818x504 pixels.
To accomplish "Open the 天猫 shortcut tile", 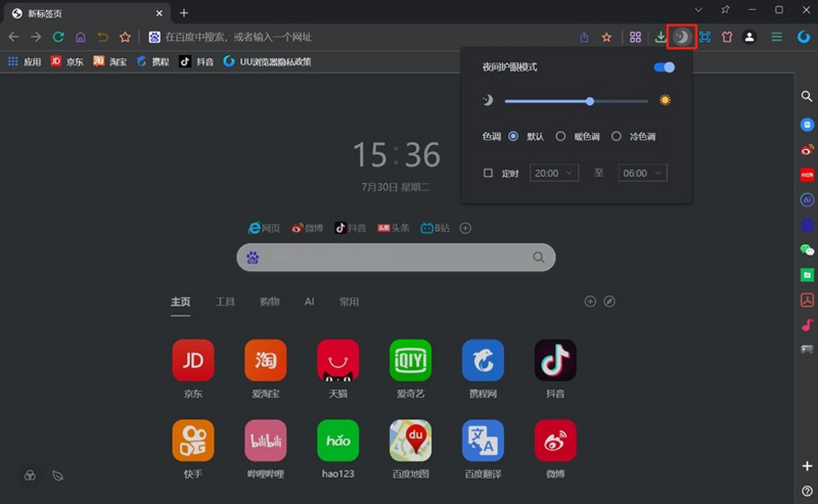I will pos(338,369).
